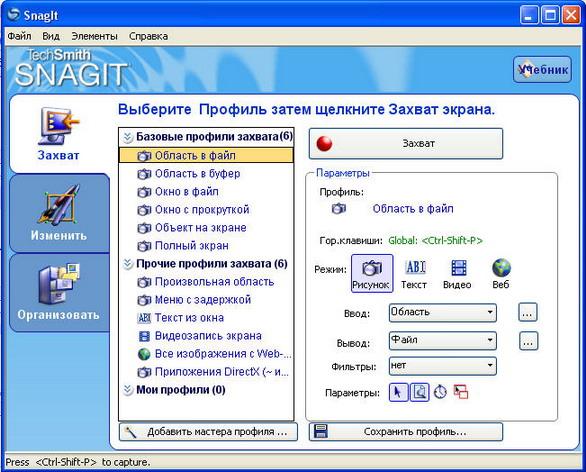
Task: Open the Файл menu
Action: click(x=19, y=36)
